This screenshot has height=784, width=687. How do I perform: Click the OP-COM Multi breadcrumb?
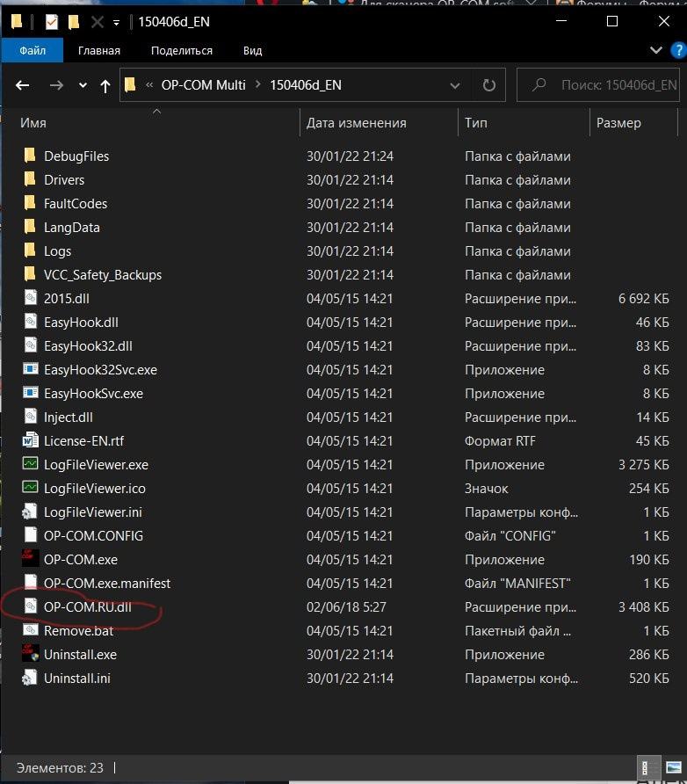coord(203,85)
